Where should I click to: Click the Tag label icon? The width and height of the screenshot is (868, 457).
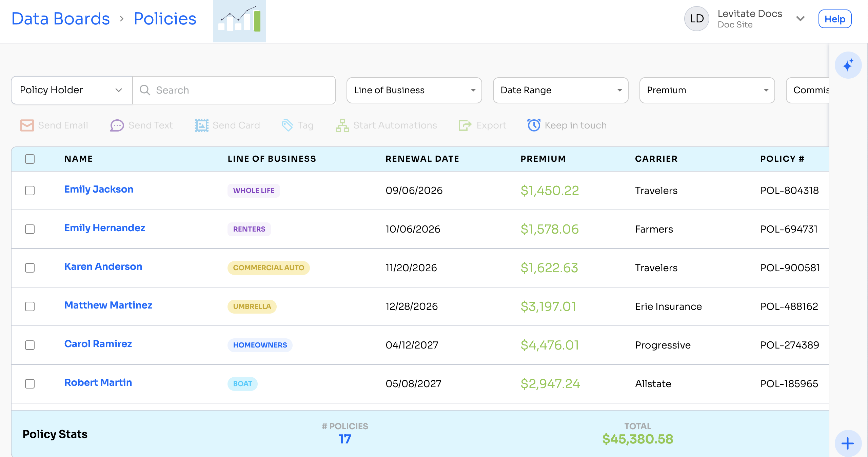287,125
